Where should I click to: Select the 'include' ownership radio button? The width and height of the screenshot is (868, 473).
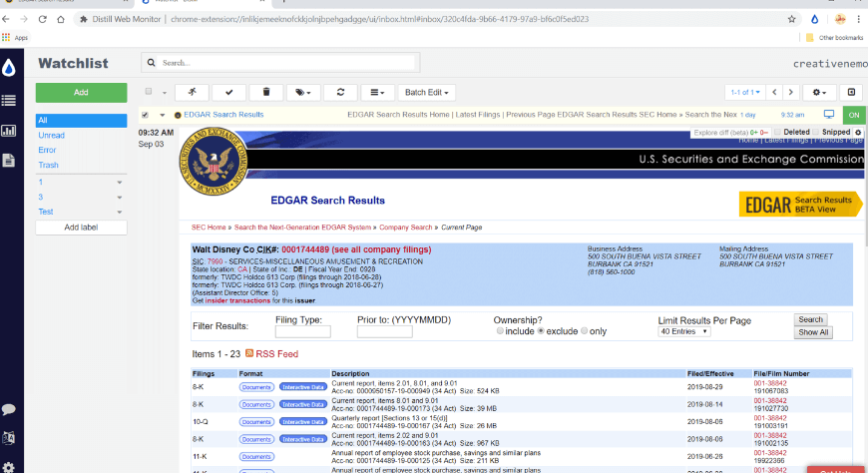pos(498,331)
